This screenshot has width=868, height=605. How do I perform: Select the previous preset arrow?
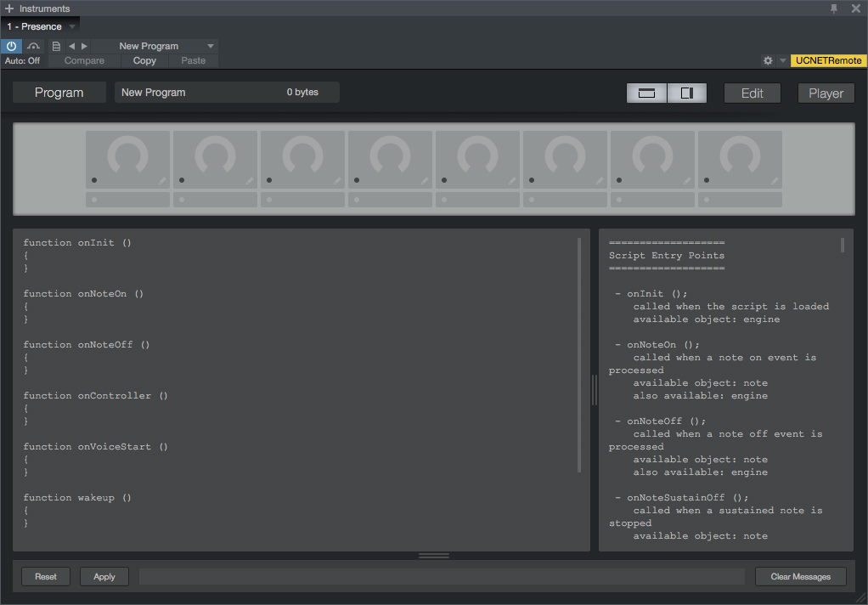tap(71, 46)
